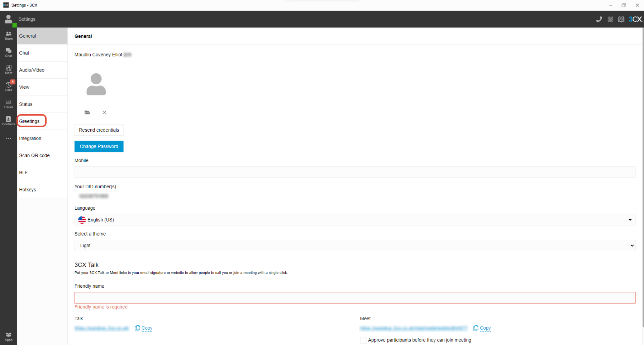The image size is (644, 345).
Task: Click the QR code icon in header
Action: coord(610,19)
